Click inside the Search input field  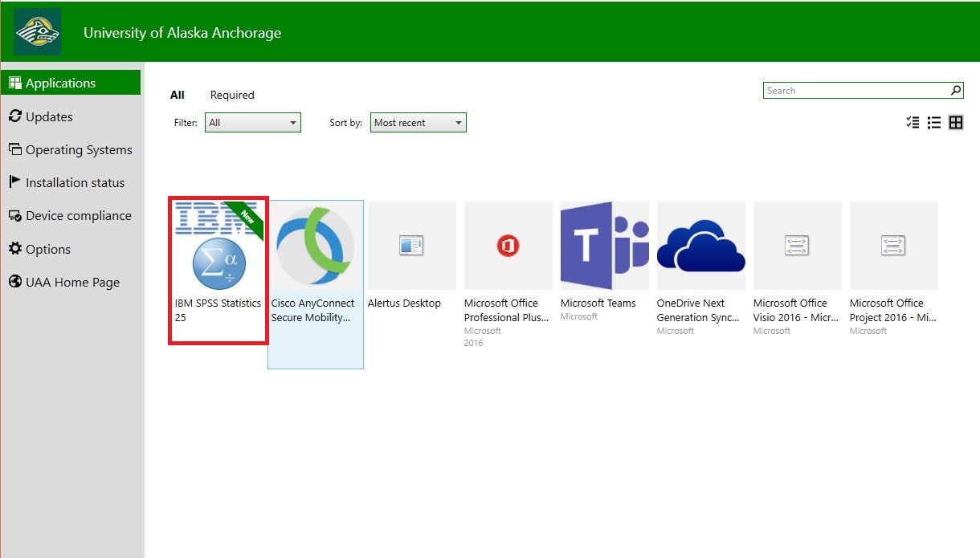tap(855, 91)
